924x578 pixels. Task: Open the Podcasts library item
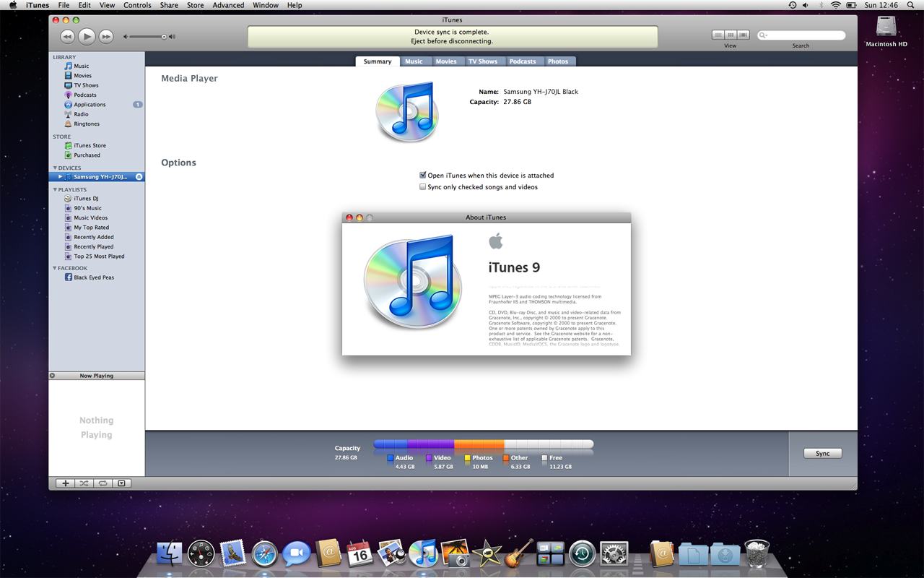[84, 95]
